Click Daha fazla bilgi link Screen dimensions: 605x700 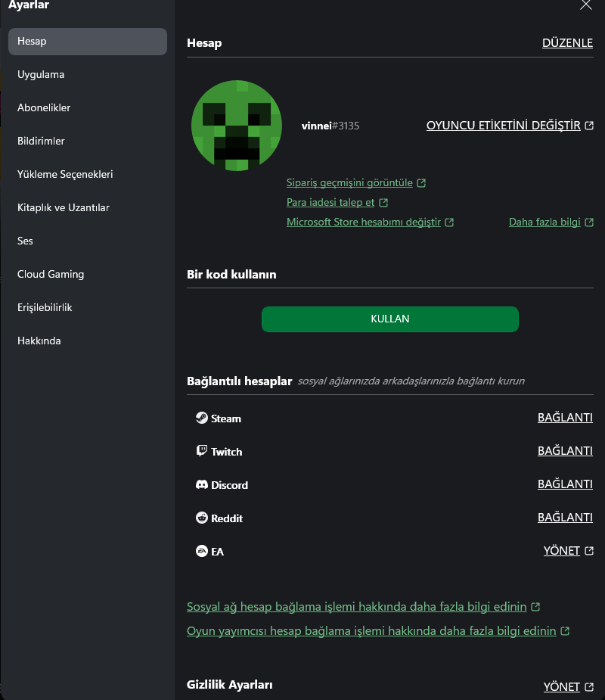click(x=544, y=222)
